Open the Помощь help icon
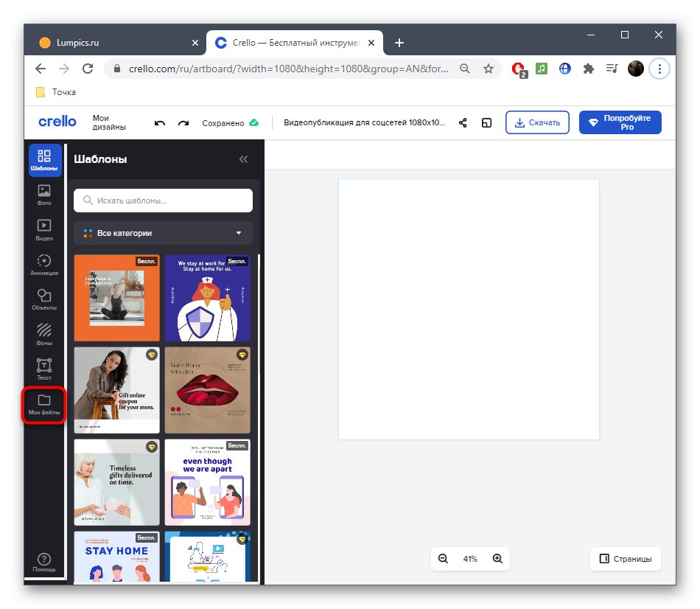This screenshot has width=700, height=609. (x=44, y=562)
